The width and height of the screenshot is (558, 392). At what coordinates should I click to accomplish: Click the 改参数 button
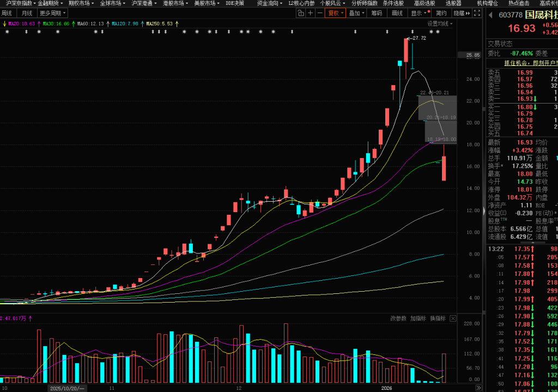coord(398,318)
